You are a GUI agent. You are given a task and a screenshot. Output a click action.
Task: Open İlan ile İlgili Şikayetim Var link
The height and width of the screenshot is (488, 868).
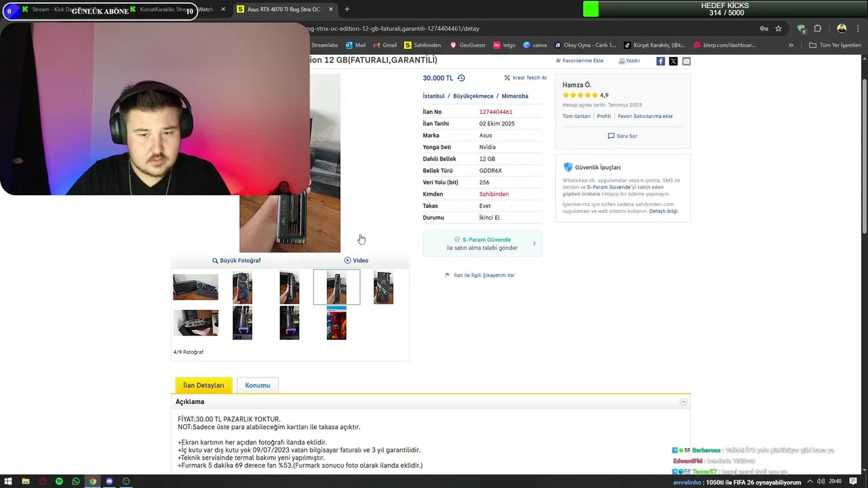click(480, 275)
